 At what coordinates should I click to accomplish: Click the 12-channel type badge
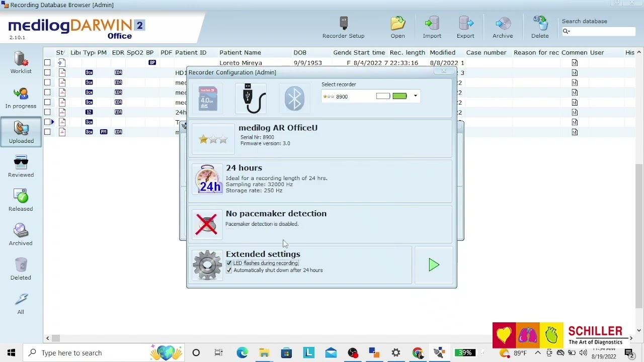(x=89, y=112)
